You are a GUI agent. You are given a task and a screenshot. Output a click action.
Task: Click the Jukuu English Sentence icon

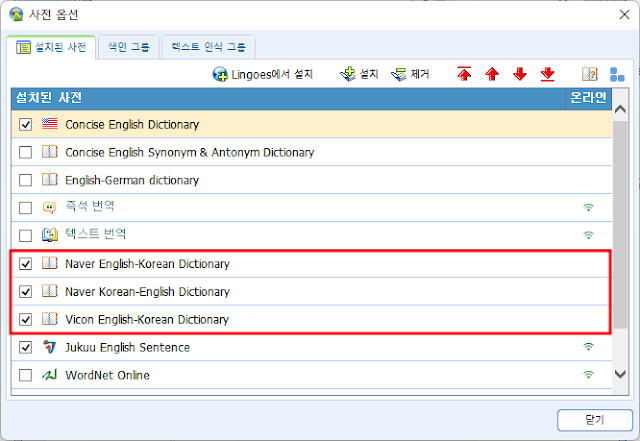(x=50, y=347)
